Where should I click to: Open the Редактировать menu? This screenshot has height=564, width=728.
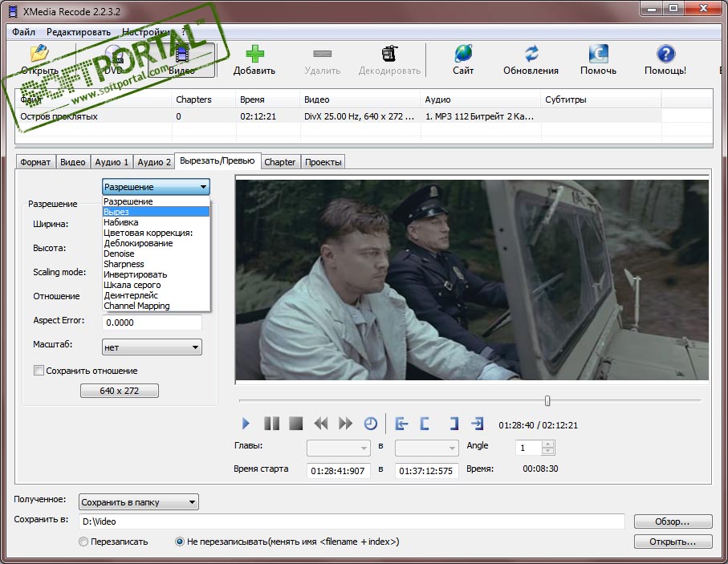79,32
